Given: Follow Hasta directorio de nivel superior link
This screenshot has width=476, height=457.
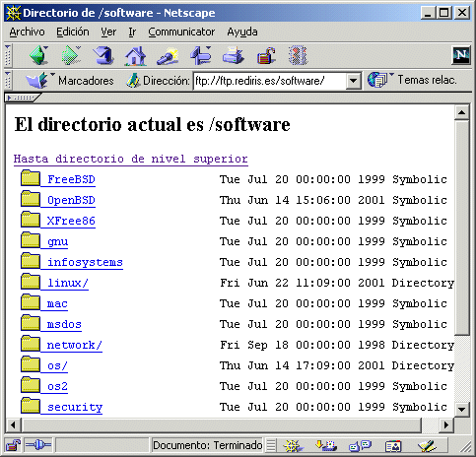Looking at the screenshot, I should (131, 159).
